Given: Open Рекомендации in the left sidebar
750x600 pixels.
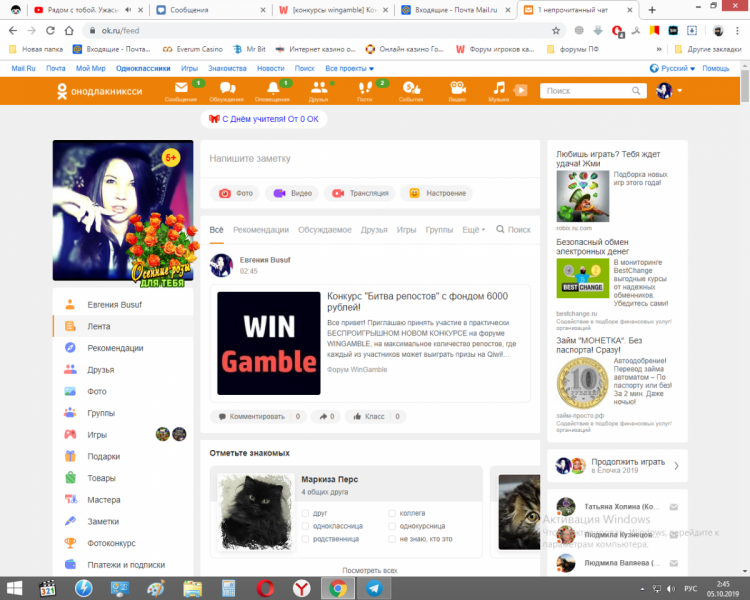Looking at the screenshot, I should tap(123, 348).
